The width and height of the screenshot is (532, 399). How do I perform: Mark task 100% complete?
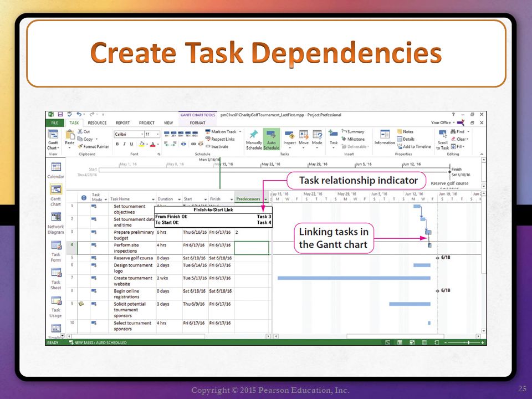[x=195, y=134]
